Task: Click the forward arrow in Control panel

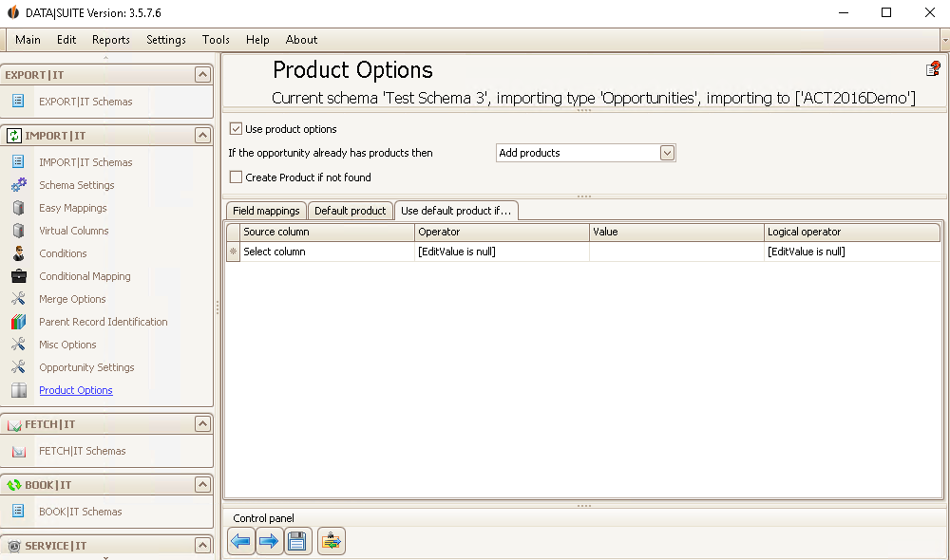Action: click(269, 541)
